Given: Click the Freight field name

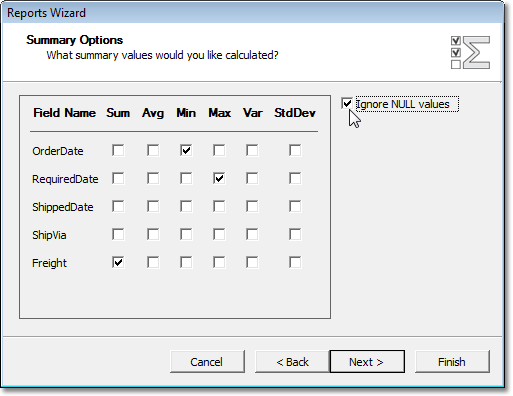Looking at the screenshot, I should point(50,263).
